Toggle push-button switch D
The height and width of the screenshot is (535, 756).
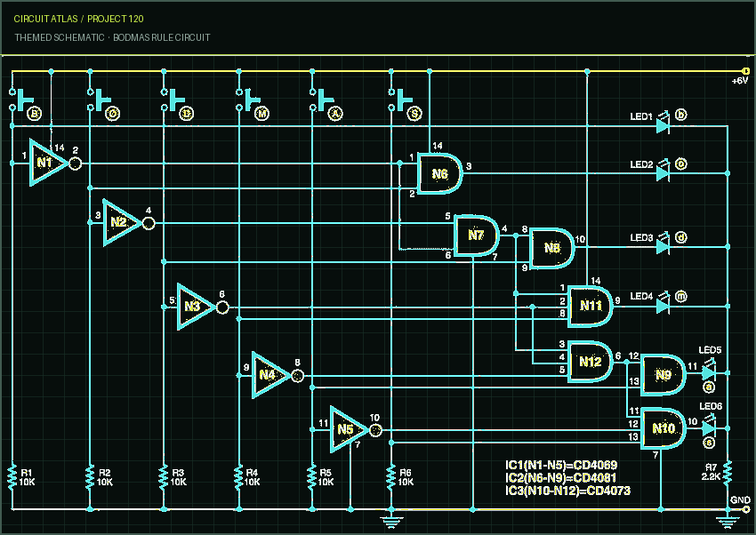(172, 100)
